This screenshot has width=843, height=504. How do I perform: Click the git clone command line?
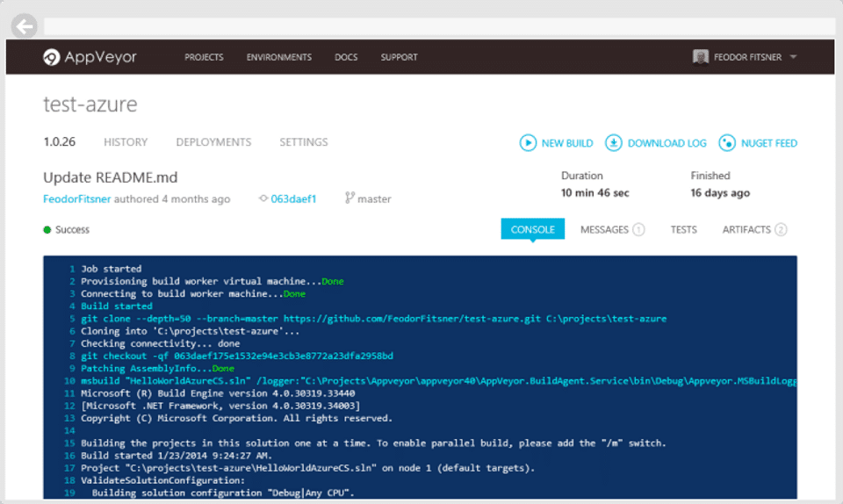click(x=374, y=319)
